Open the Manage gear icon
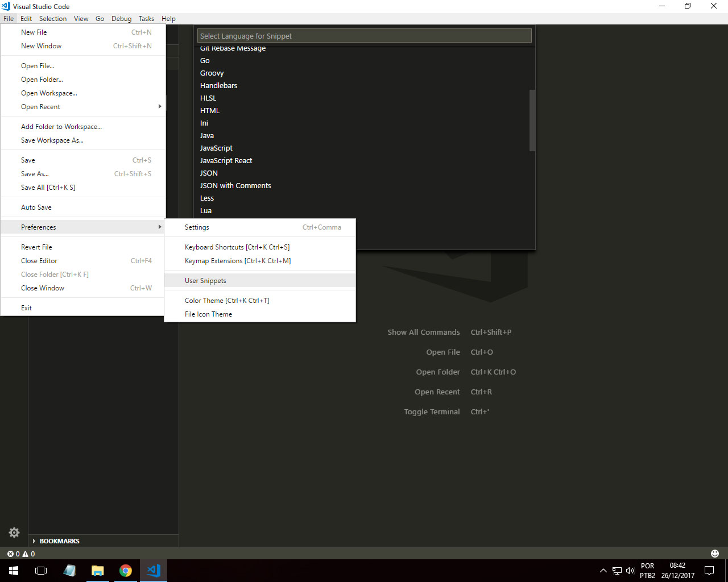This screenshot has height=582, width=728. (x=14, y=533)
